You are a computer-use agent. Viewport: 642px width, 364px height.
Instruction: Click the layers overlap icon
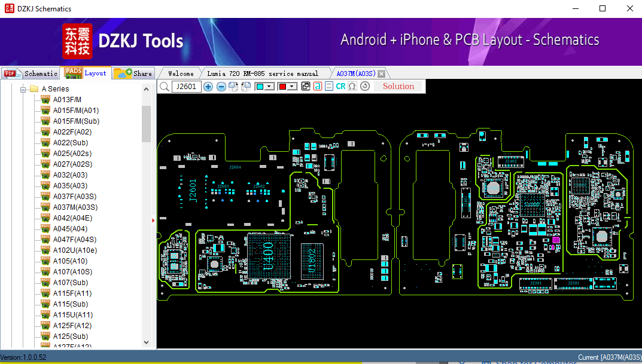pyautogui.click(x=306, y=86)
